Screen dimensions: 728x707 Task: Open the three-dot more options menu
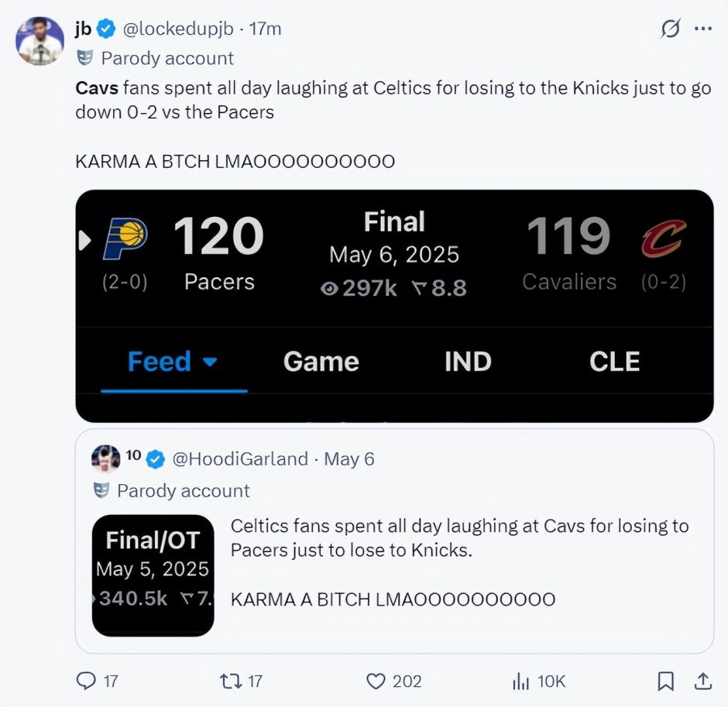point(703,29)
